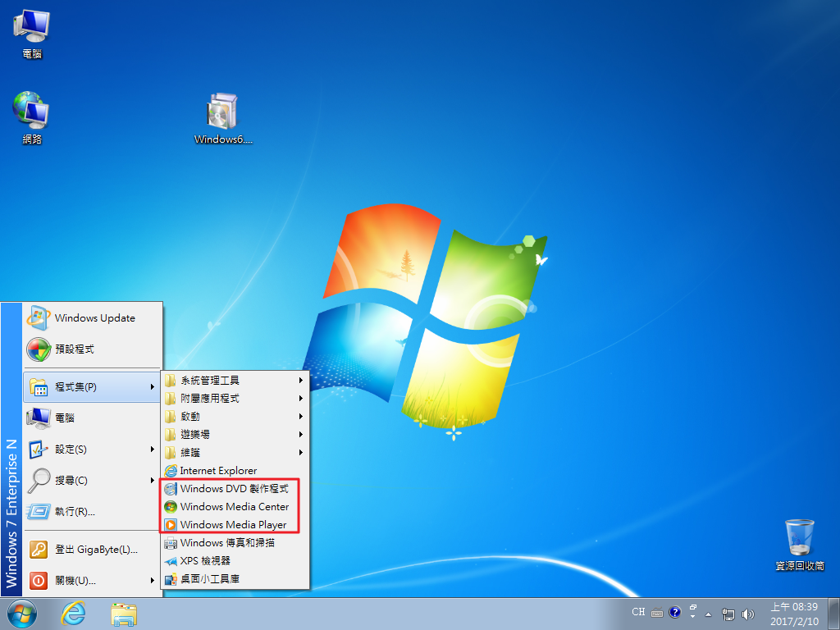
Task: Open the 關機(U)... shutdown options
Action: 75,581
